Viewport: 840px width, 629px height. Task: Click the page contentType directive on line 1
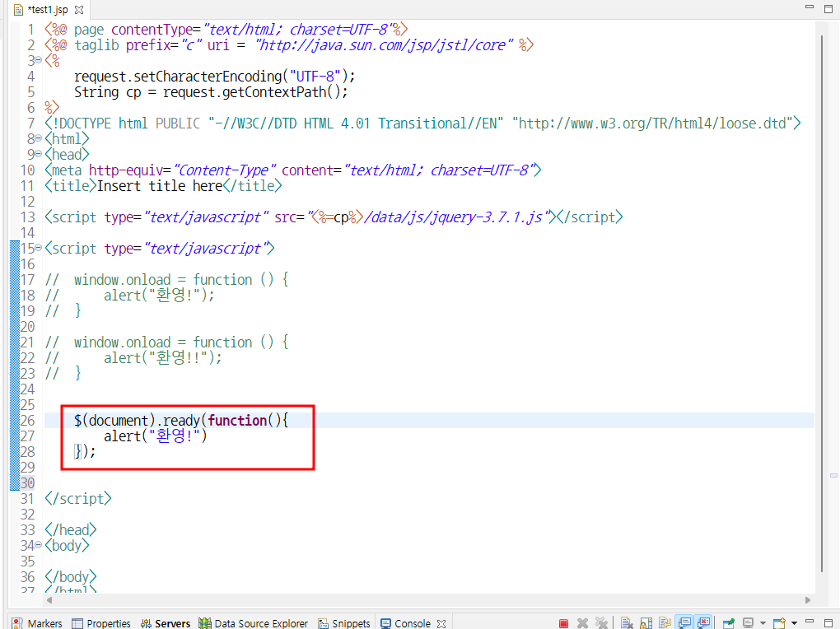tap(226, 30)
